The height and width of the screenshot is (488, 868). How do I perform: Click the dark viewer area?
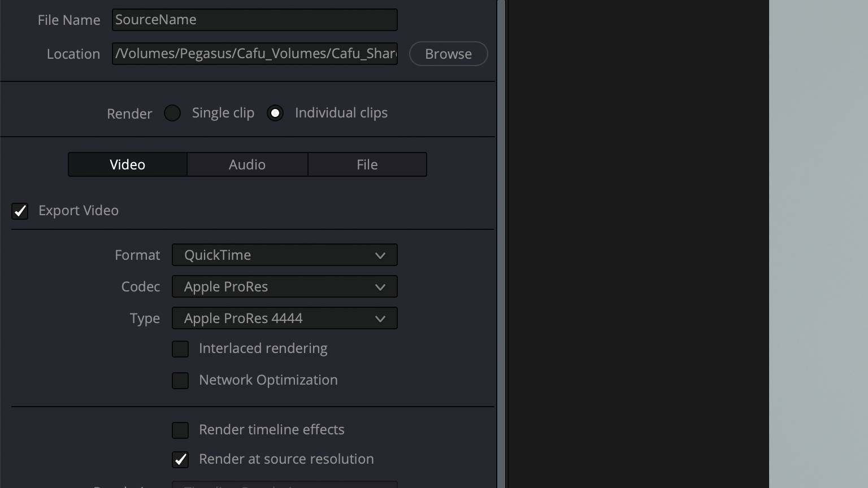(637, 244)
